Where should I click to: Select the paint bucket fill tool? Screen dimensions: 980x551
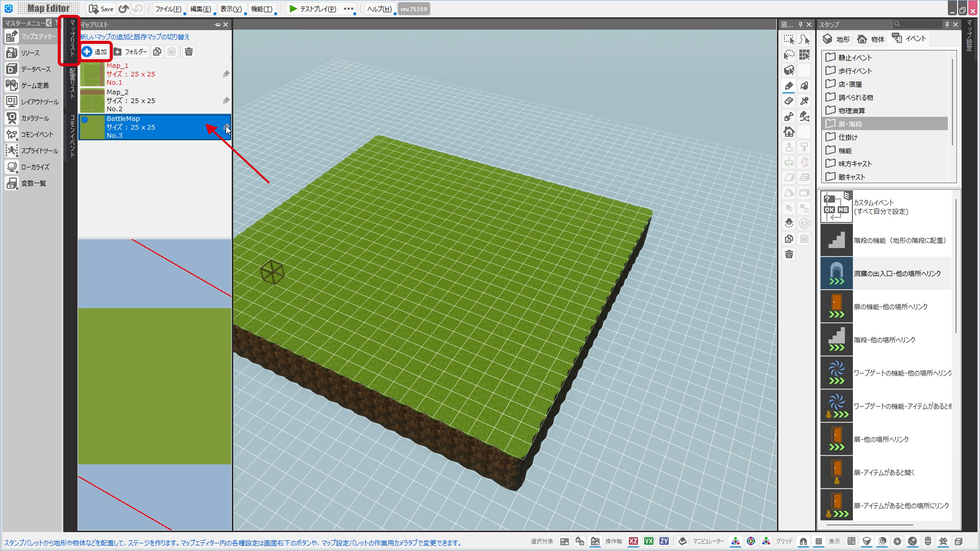pyautogui.click(x=804, y=86)
